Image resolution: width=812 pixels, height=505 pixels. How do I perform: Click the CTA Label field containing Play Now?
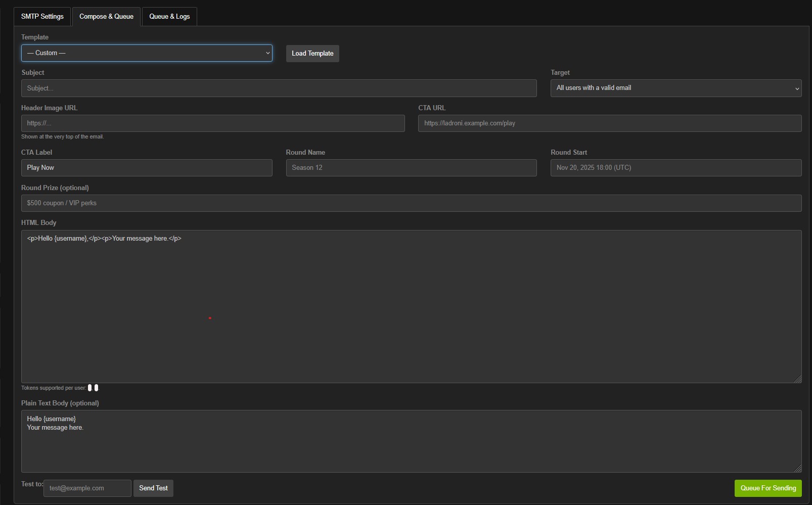click(147, 168)
